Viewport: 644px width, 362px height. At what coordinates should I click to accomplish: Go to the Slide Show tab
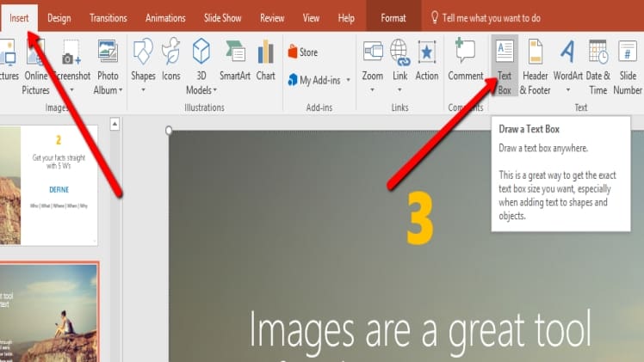[223, 17]
